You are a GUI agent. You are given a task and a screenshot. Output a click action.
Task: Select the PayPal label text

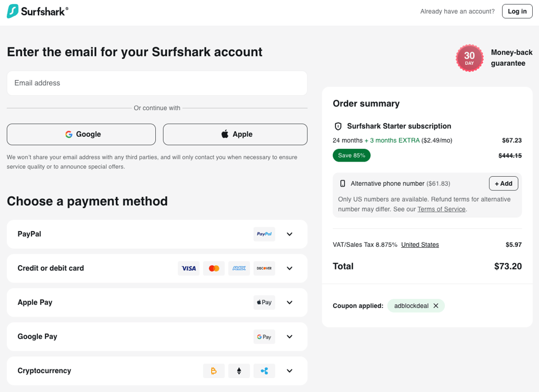(x=29, y=234)
